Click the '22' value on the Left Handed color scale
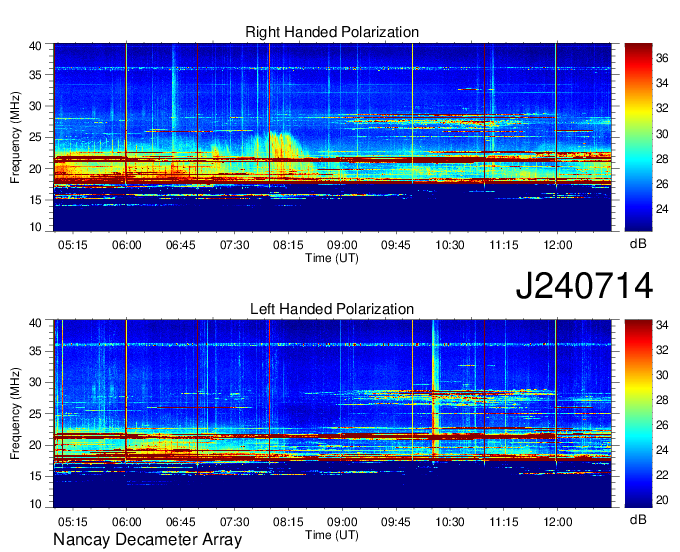 (662, 475)
